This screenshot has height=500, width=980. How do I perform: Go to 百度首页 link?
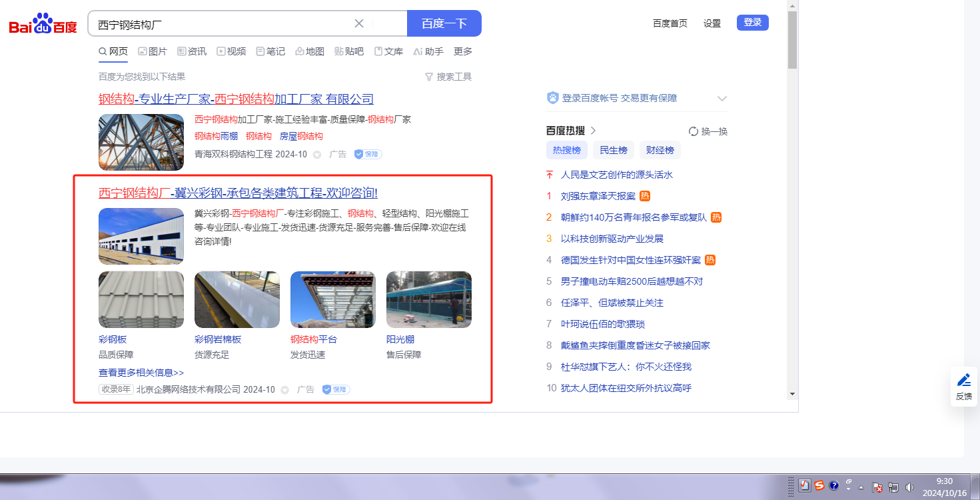coord(670,23)
